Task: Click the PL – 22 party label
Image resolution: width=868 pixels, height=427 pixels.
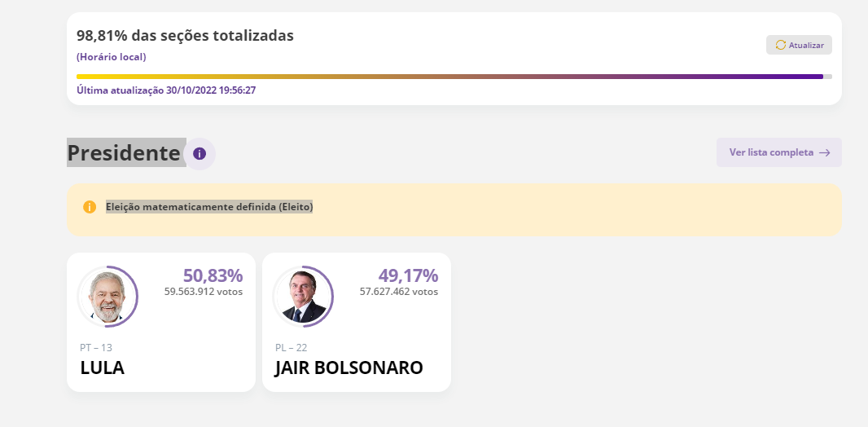Action: (292, 348)
